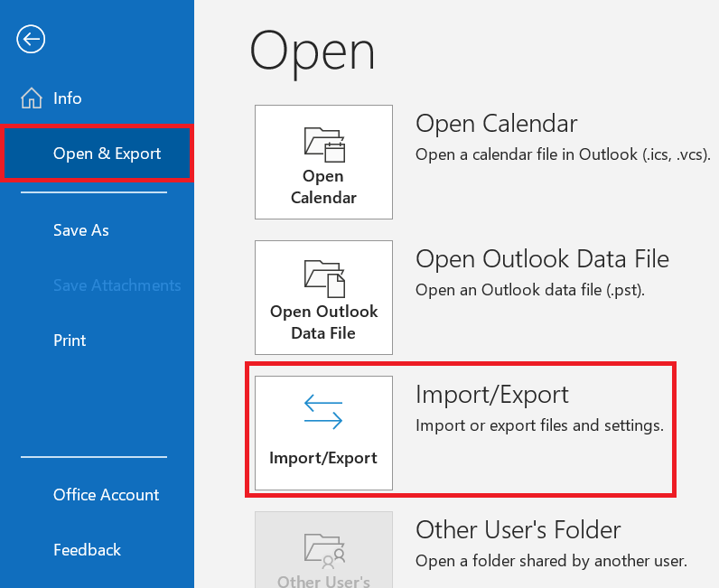This screenshot has height=588, width=719.
Task: Click 'Import or export files and settings.' text
Action: 540,425
